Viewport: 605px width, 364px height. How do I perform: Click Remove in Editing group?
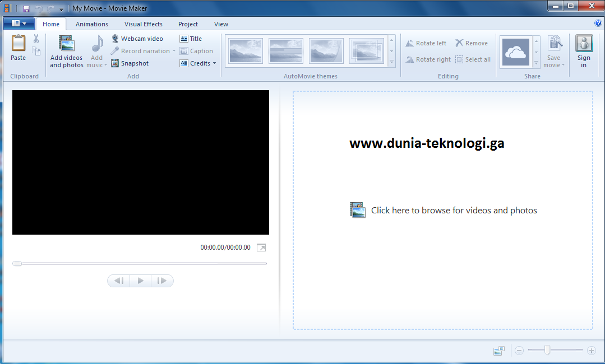click(x=471, y=43)
